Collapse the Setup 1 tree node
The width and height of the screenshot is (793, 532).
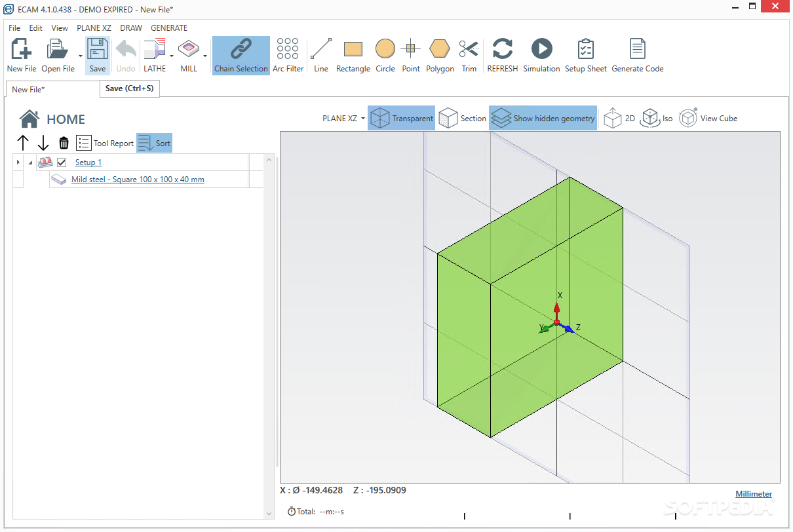pos(30,162)
